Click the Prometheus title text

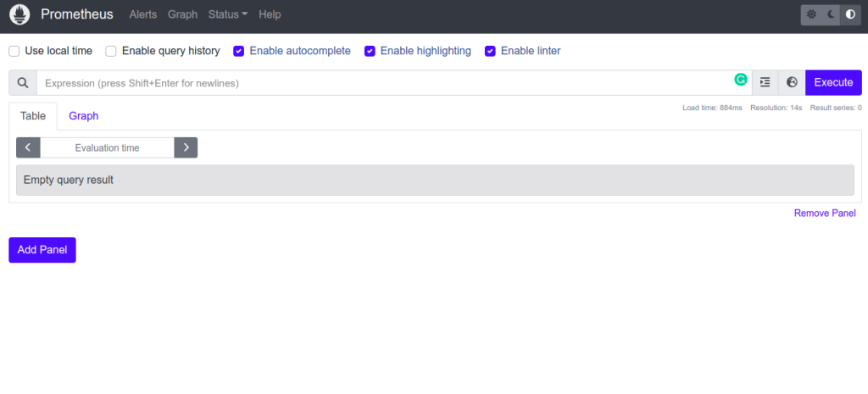(77, 14)
